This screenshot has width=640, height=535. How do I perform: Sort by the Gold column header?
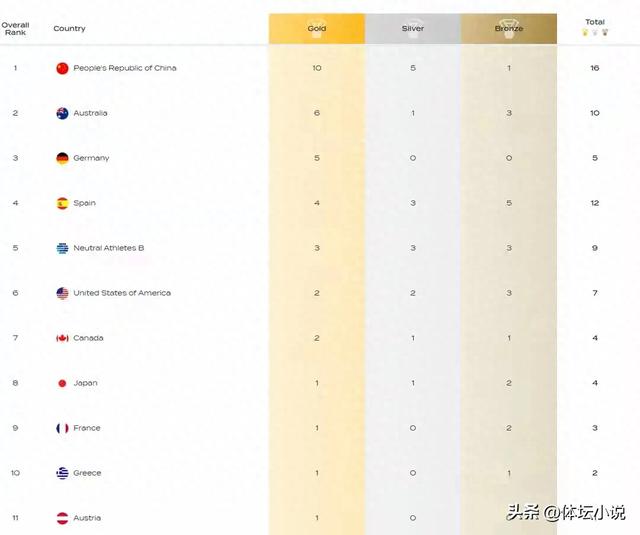point(317,29)
